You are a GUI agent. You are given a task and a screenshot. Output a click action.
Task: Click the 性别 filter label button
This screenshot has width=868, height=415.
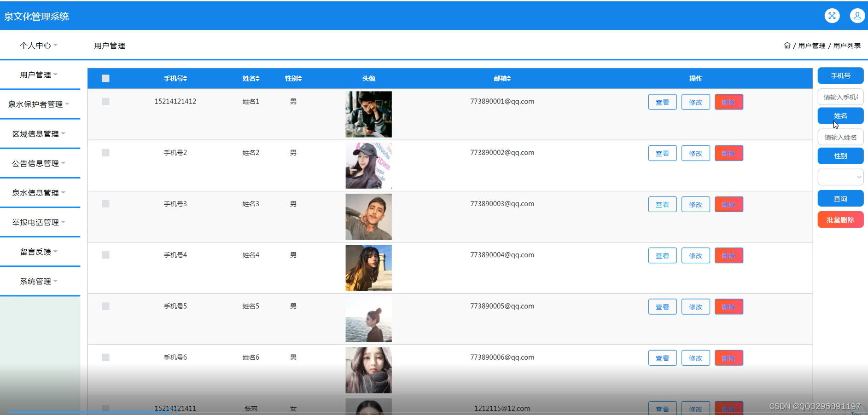coord(840,156)
